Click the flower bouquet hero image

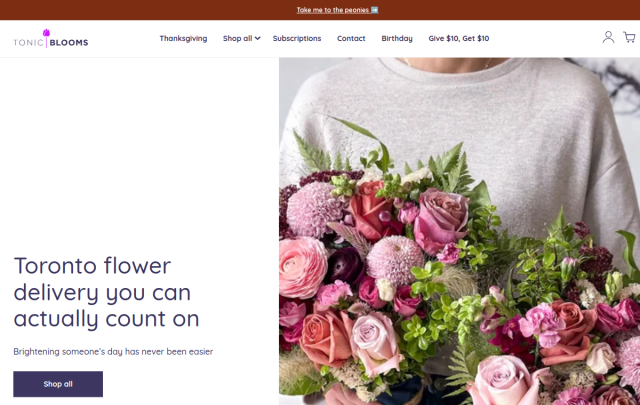(459, 231)
